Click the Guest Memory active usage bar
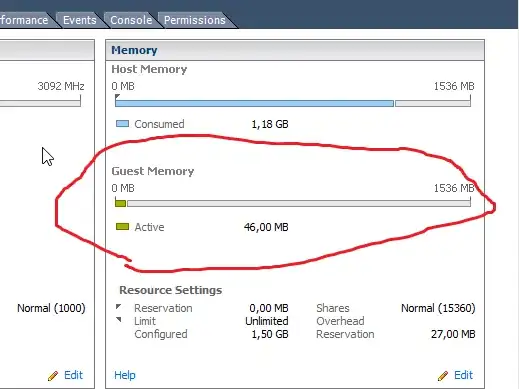 coord(120,203)
